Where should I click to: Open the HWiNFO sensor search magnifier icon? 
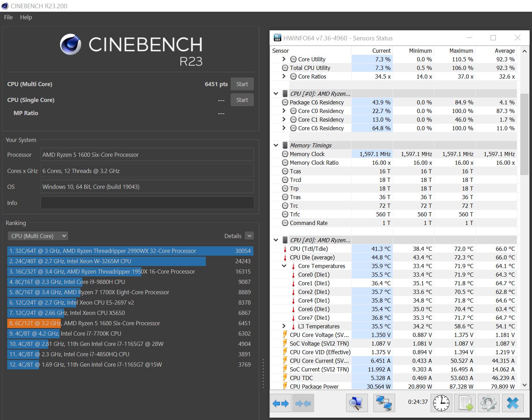pos(357,403)
